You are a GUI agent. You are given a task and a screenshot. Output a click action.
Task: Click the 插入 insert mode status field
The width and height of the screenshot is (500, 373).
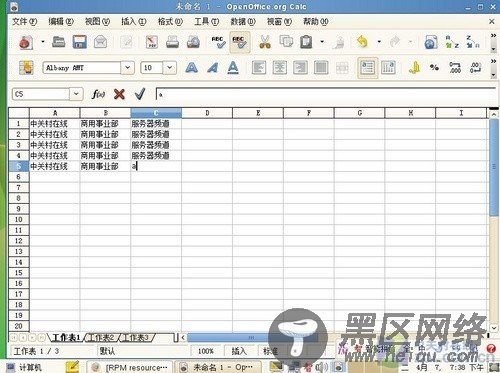click(x=239, y=351)
